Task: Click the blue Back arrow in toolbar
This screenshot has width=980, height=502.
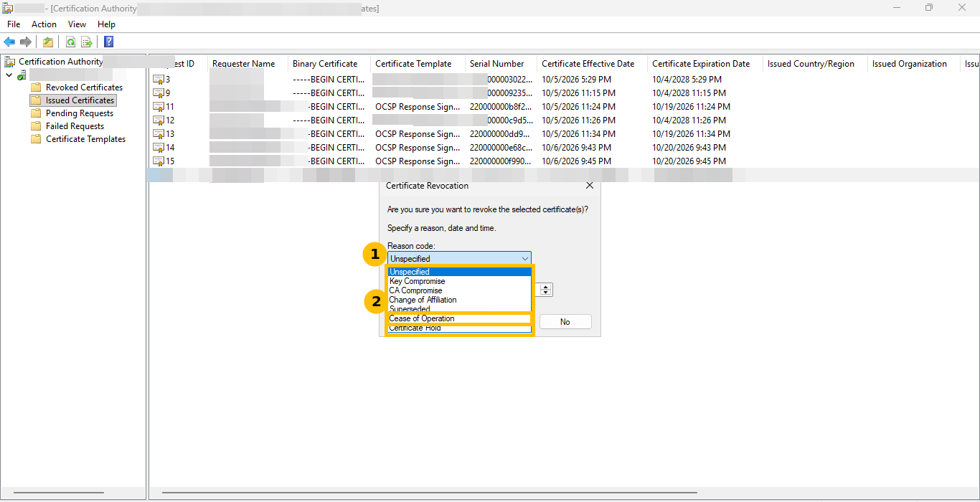Action: (9, 42)
